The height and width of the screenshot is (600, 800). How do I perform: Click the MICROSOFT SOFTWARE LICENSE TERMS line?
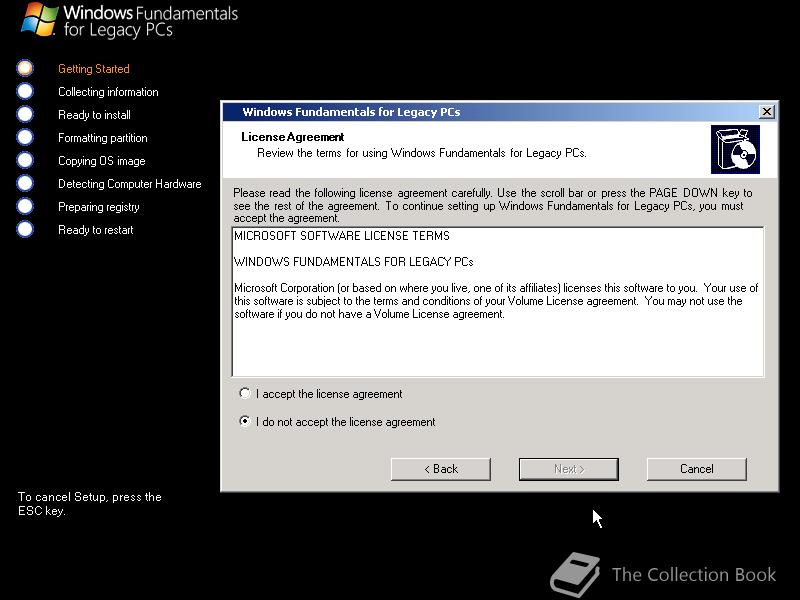(x=342, y=236)
